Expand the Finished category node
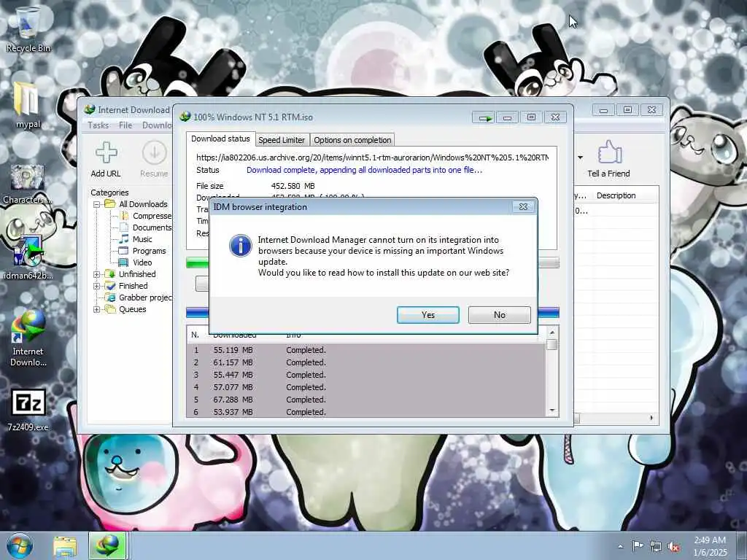This screenshot has width=747, height=560. (x=97, y=286)
